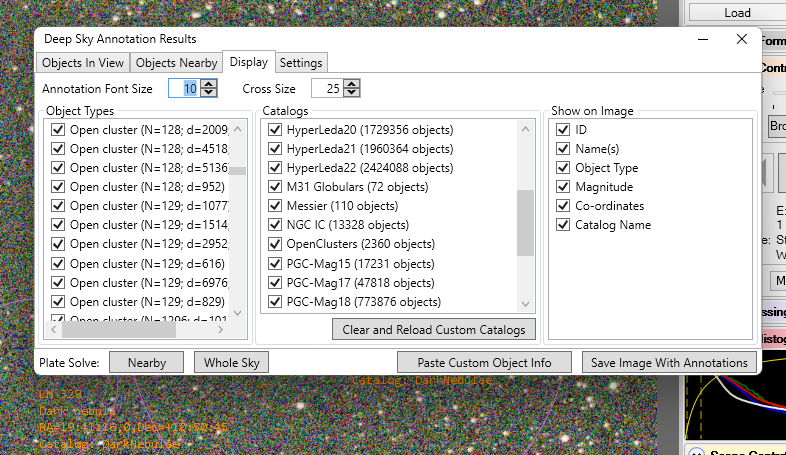786x455 pixels.
Task: Toggle the PGC-Mag17 catalog checkbox
Action: coord(275,283)
